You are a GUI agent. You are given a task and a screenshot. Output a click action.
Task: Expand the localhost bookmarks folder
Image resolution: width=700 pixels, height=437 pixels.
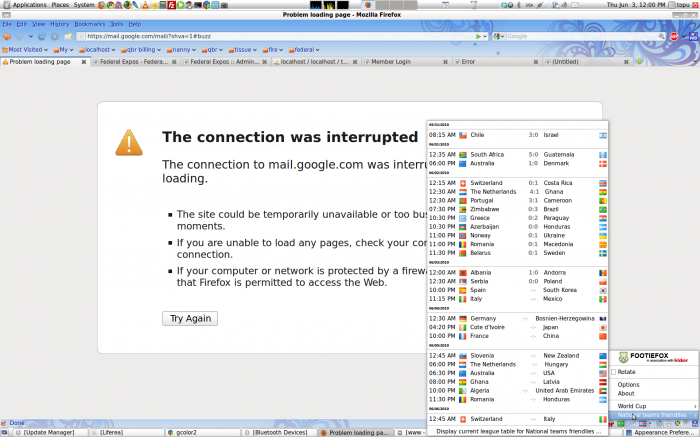(x=97, y=50)
